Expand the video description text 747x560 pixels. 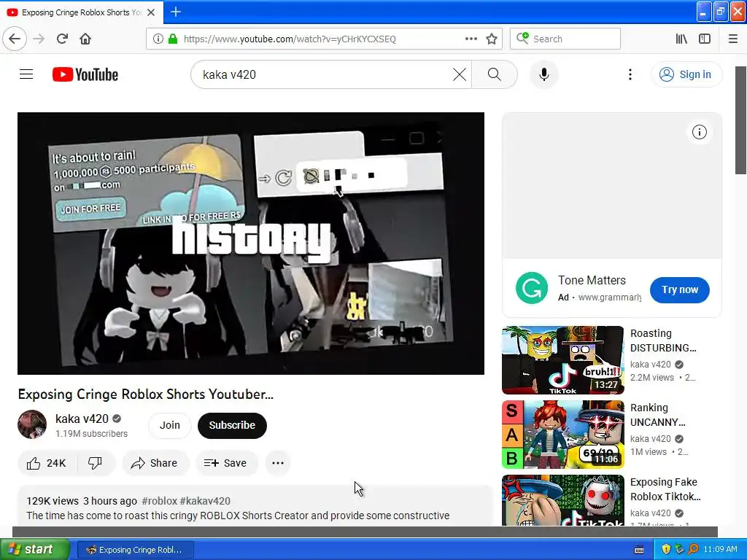(238, 516)
